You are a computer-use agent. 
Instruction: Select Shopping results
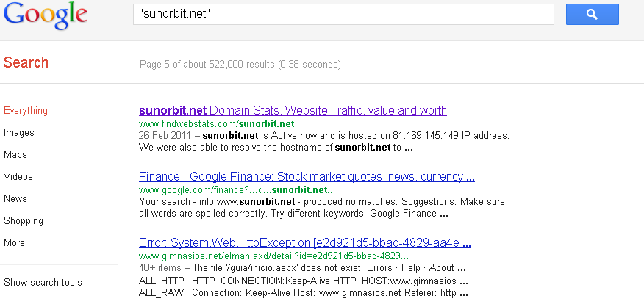pyautogui.click(x=24, y=221)
